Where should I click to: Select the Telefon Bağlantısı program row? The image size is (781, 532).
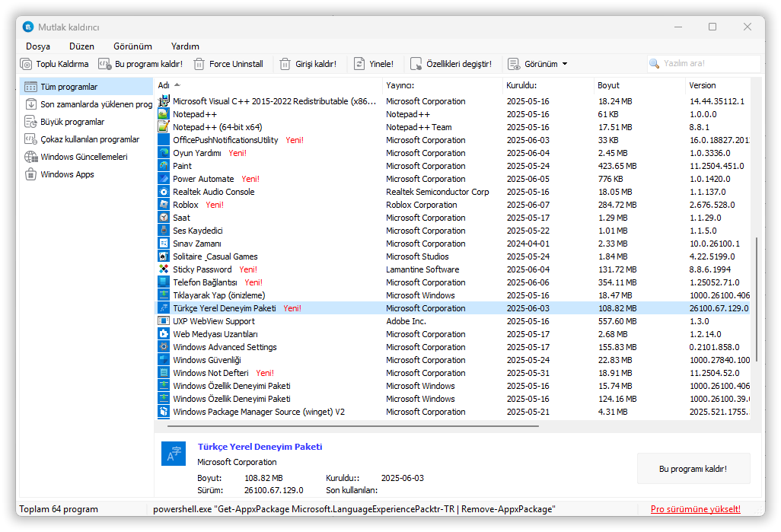(453, 282)
